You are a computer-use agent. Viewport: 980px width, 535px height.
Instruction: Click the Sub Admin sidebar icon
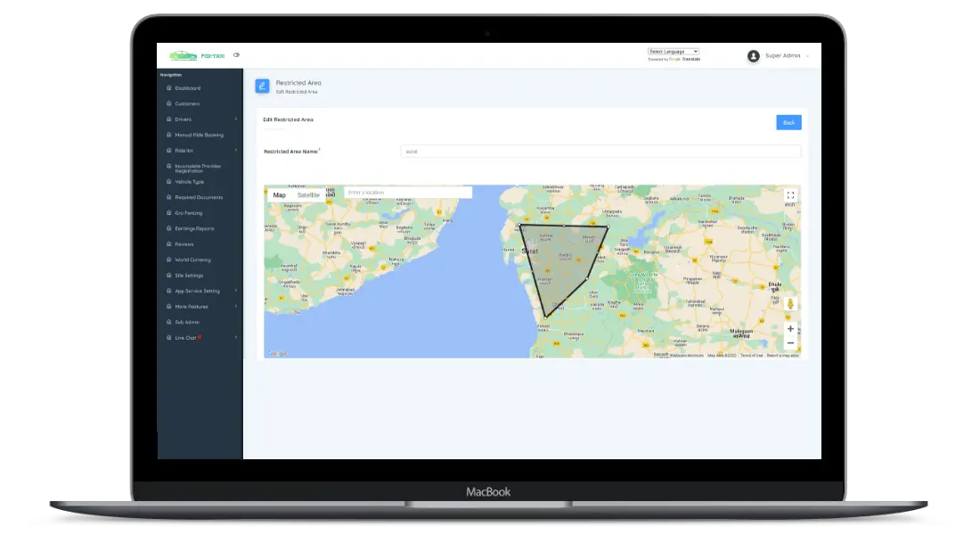point(168,322)
